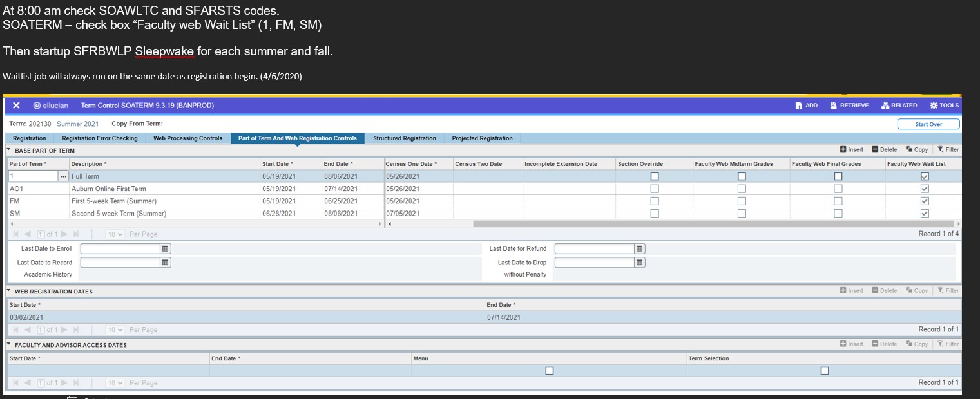Switch to Registration Error Checking tab

click(x=99, y=138)
